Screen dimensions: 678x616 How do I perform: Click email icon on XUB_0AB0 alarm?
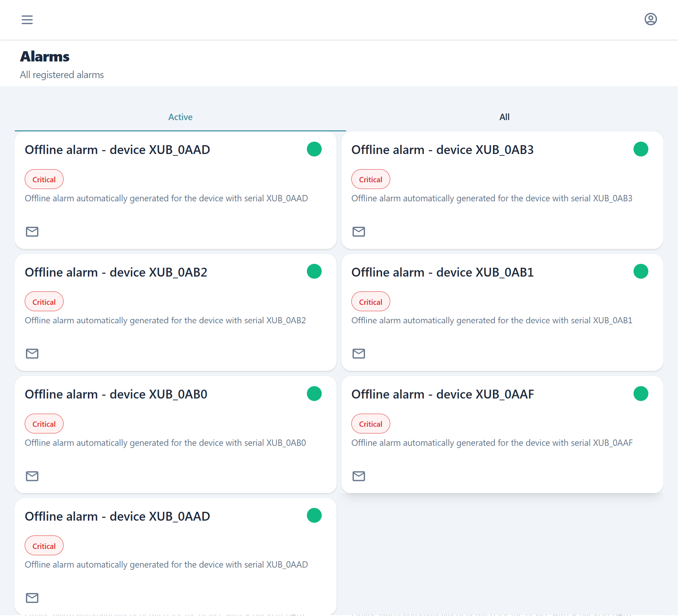(x=32, y=476)
